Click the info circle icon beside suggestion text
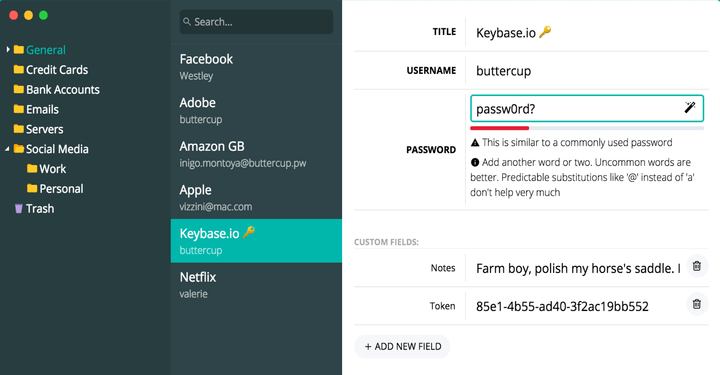This screenshot has height=375, width=720. [x=475, y=162]
